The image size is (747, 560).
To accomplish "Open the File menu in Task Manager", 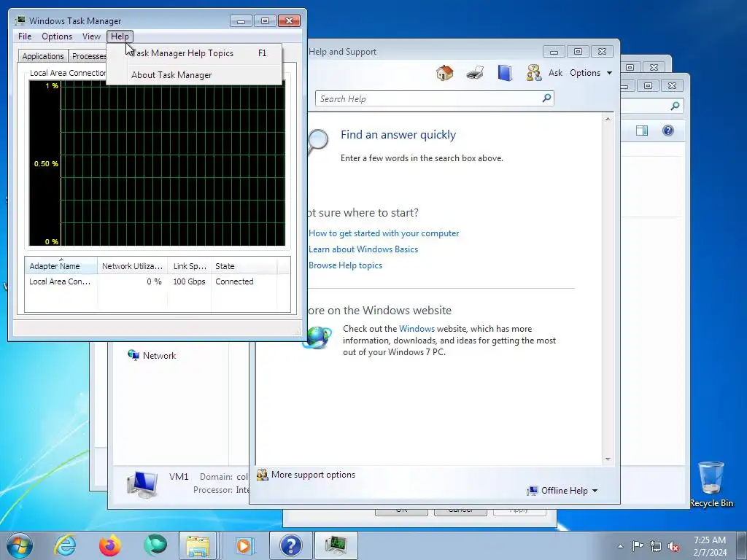I will (25, 36).
